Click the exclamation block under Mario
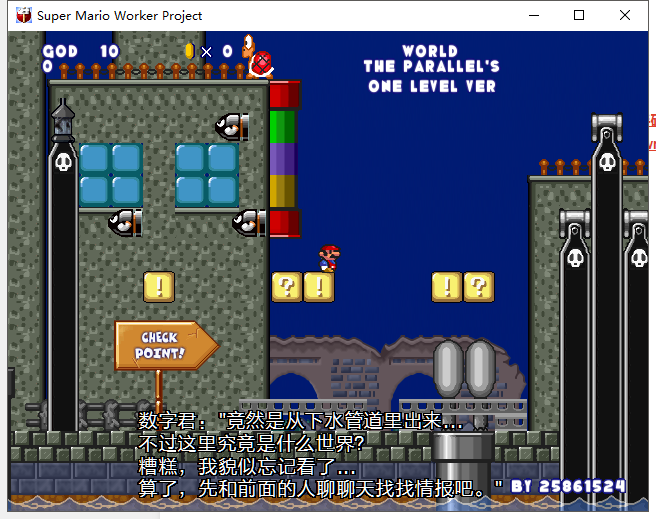Screen dimensions: 656x519 [x=319, y=287]
